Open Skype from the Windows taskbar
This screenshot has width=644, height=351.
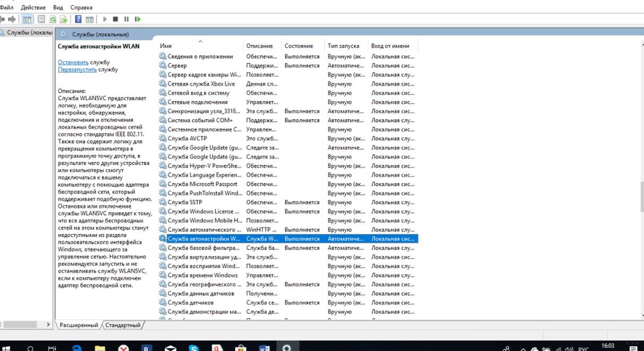(x=194, y=348)
